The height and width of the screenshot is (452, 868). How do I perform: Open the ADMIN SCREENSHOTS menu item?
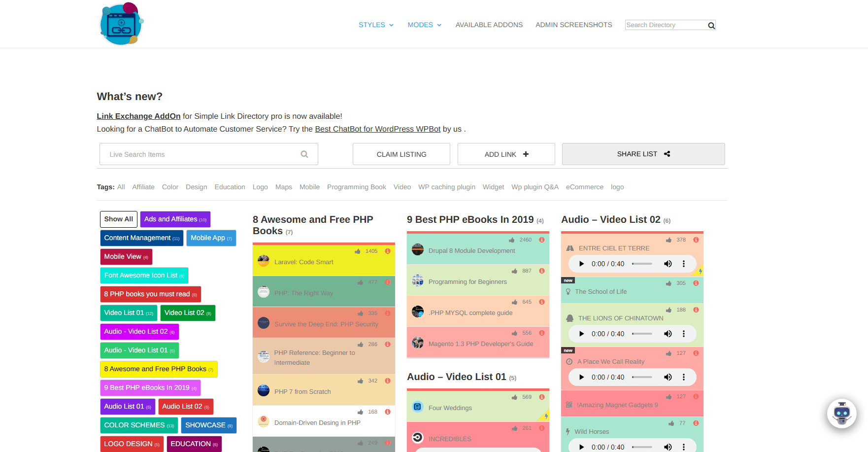tap(573, 25)
